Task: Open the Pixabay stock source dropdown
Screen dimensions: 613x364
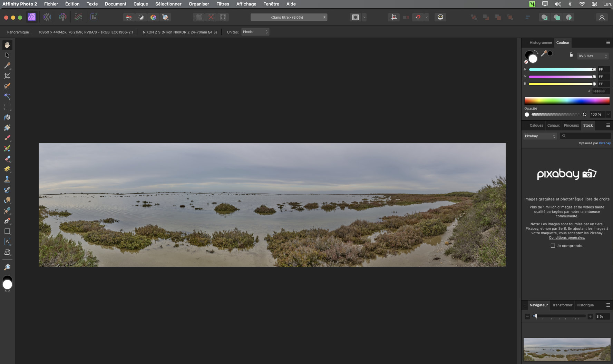Action: (540, 136)
